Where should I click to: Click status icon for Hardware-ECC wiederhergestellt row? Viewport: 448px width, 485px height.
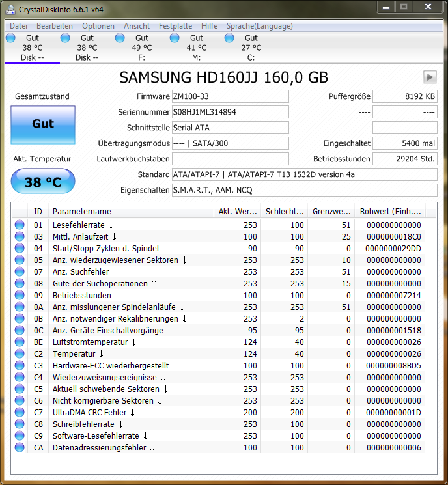(x=20, y=365)
